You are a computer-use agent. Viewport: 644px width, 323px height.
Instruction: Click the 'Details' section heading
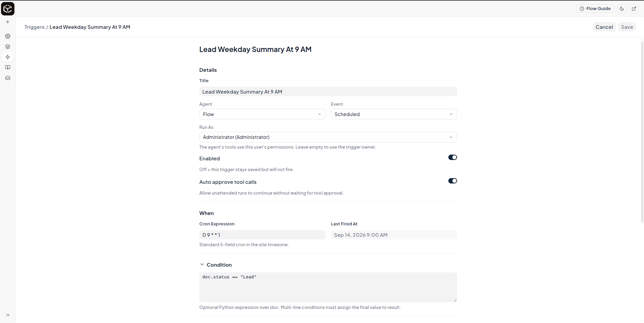(208, 70)
